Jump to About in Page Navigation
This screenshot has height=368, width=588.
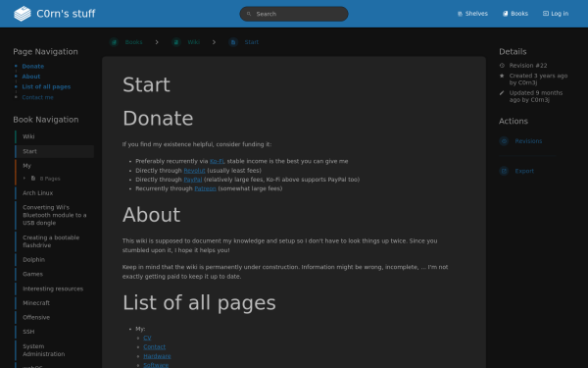coord(31,77)
